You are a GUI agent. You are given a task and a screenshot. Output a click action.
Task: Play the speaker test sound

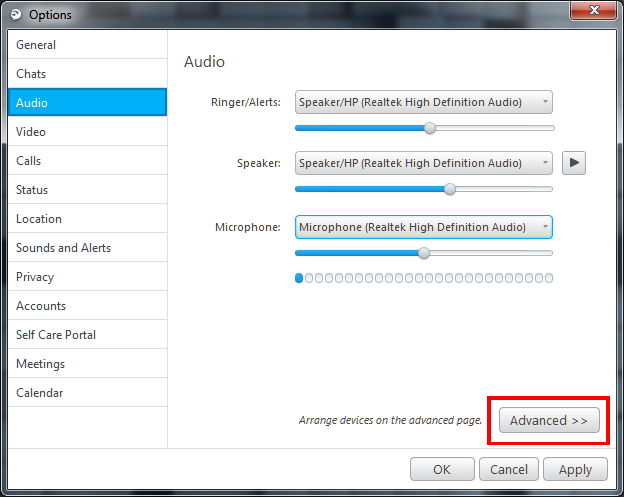tap(573, 163)
